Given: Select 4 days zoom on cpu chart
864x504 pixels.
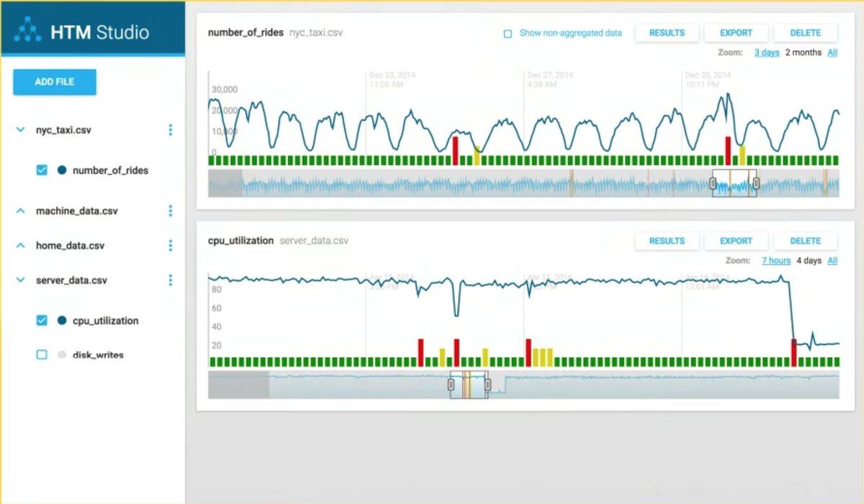Looking at the screenshot, I should pos(810,261).
